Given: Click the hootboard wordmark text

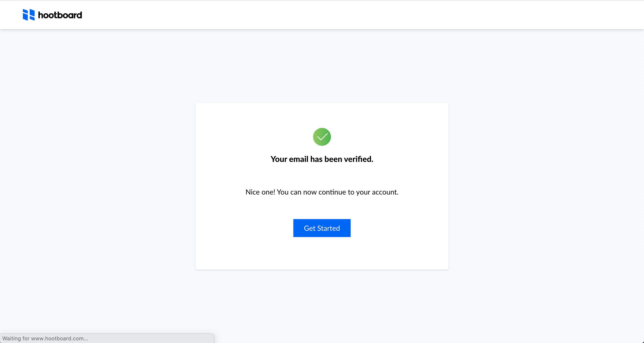Looking at the screenshot, I should point(60,15).
